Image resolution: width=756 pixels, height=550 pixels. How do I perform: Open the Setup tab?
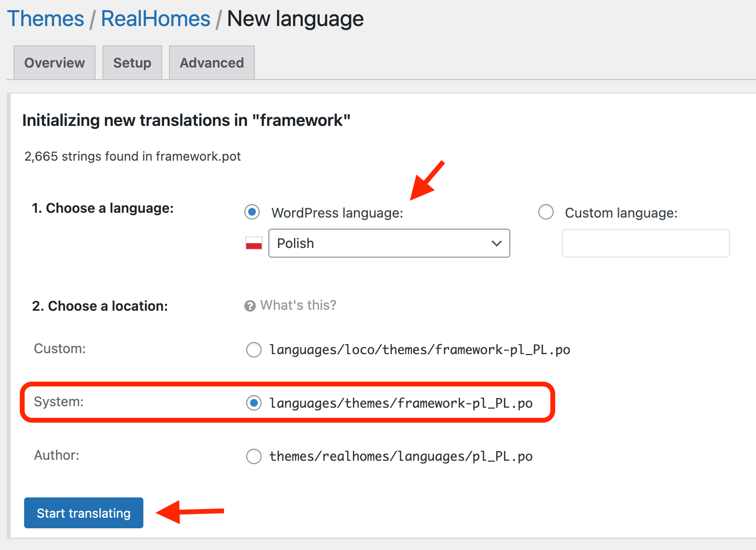point(132,63)
